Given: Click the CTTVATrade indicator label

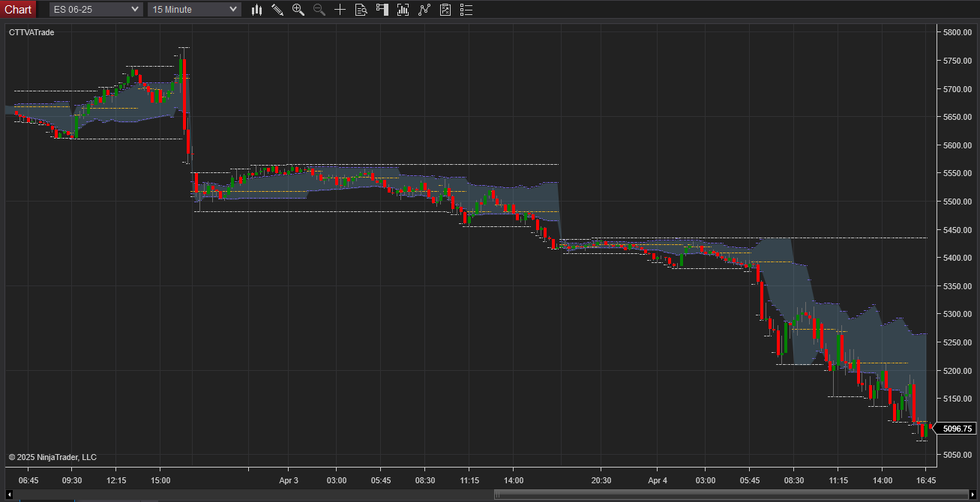Looking at the screenshot, I should 31,32.
